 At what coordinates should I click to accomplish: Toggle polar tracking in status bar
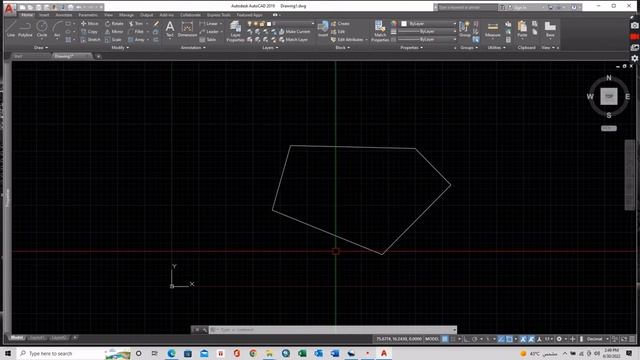click(x=475, y=339)
